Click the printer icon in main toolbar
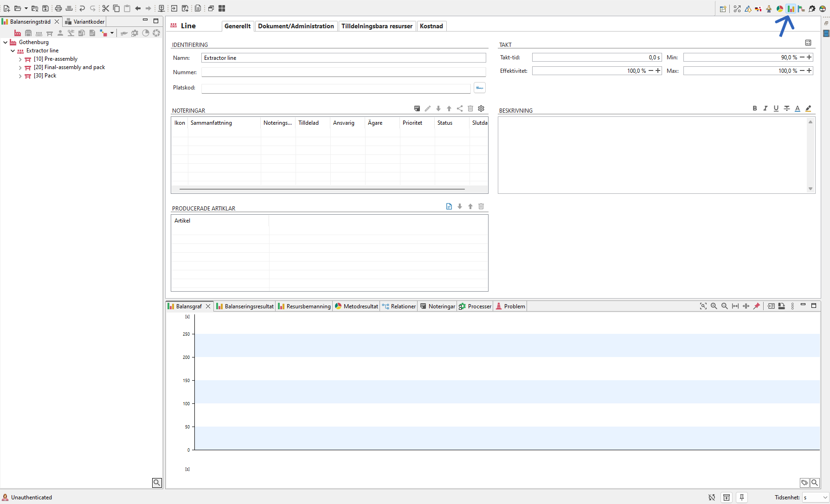This screenshot has height=504, width=830. click(58, 8)
